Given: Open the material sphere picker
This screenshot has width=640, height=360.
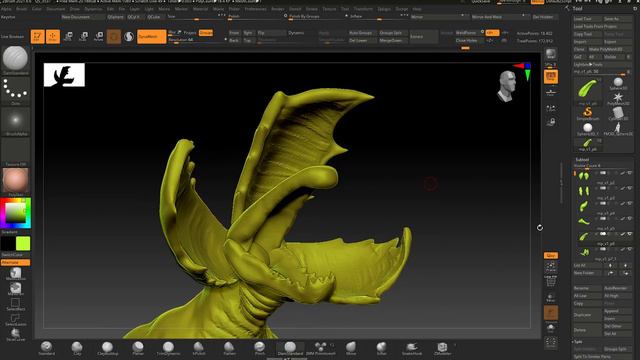Looking at the screenshot, I should click(16, 182).
